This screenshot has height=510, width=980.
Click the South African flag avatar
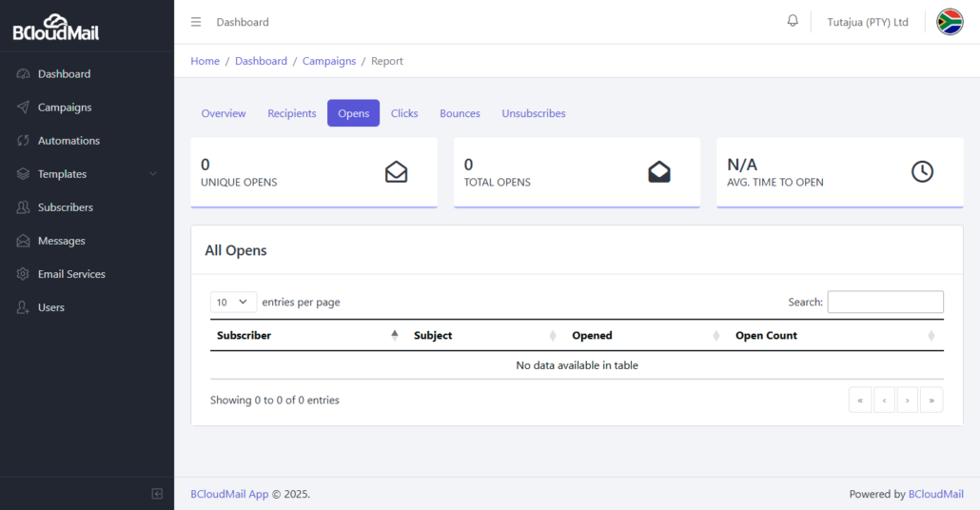[950, 22]
